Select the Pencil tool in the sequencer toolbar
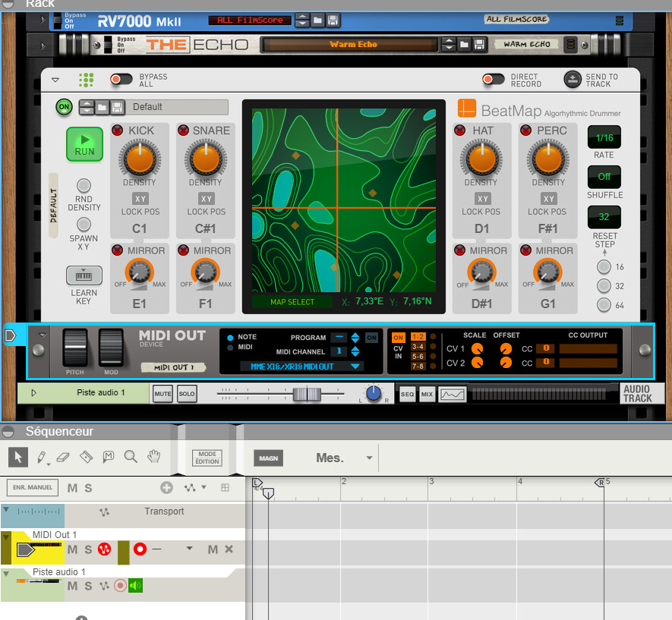This screenshot has width=672, height=620. pos(42,458)
